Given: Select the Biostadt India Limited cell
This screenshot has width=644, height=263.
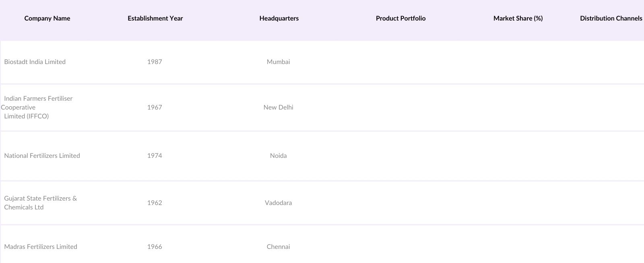Looking at the screenshot, I should click(35, 62).
